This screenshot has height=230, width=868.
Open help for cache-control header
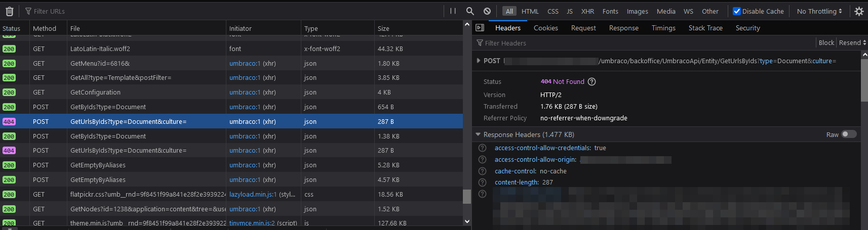point(483,171)
